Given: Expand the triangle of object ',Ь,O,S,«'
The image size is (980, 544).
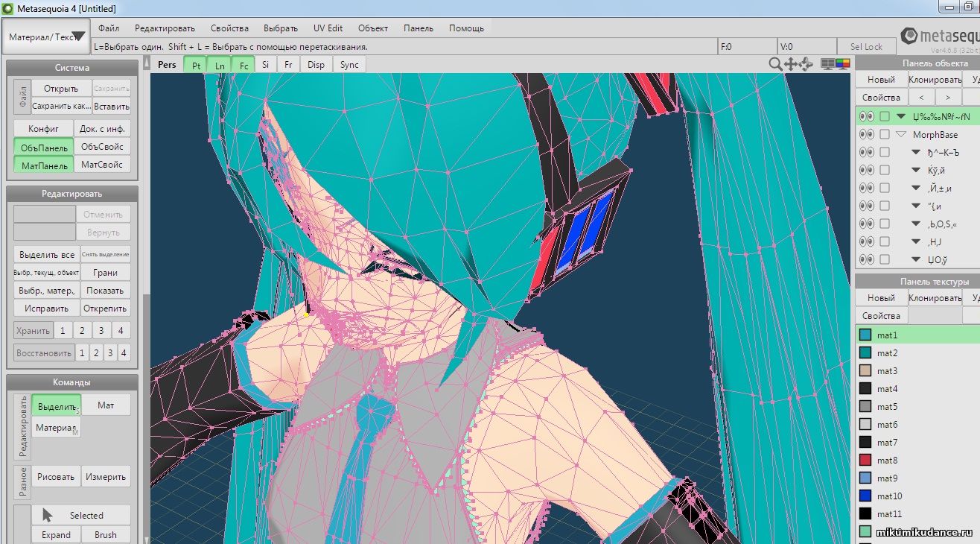Looking at the screenshot, I should [916, 224].
